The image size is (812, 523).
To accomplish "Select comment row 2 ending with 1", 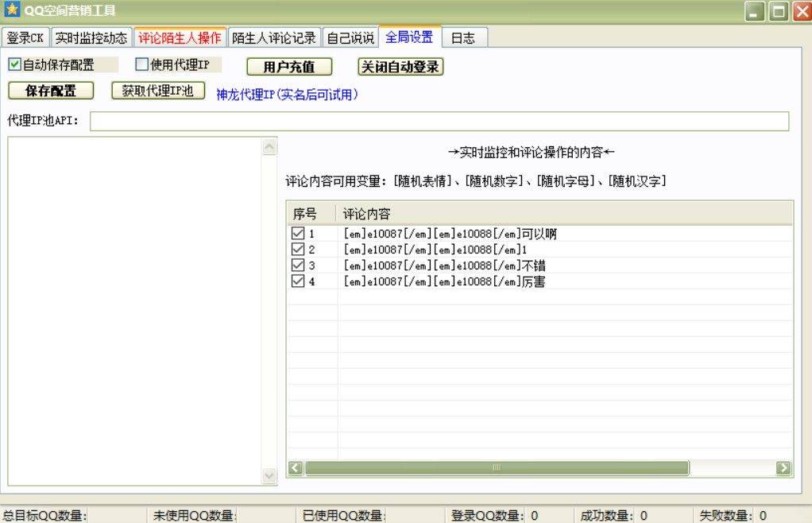I will 435,250.
